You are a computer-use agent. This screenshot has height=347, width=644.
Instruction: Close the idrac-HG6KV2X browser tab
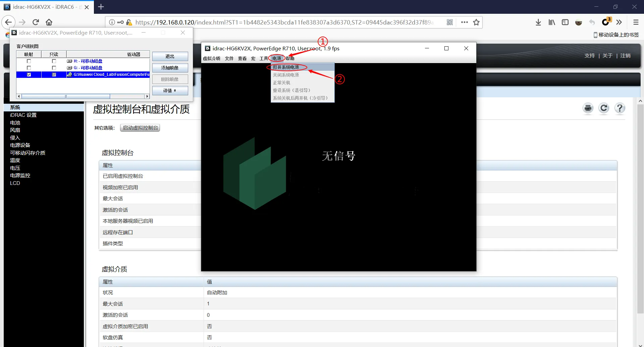[87, 7]
